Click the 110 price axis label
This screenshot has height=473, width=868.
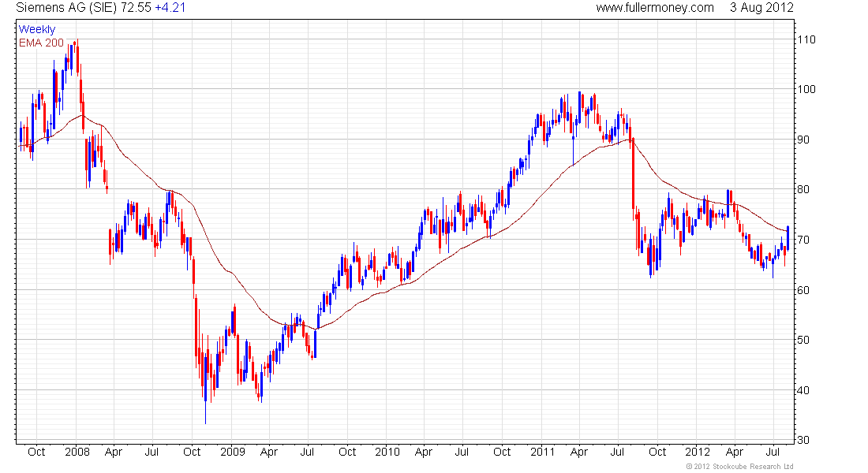[806, 39]
